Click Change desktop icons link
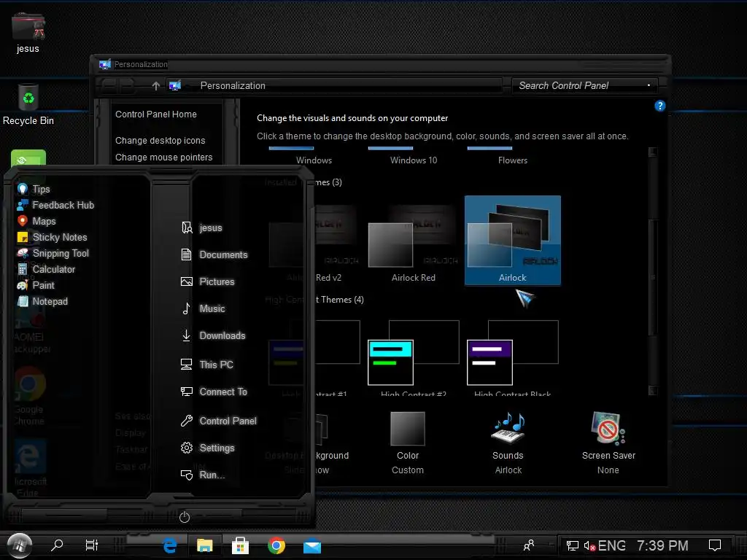This screenshot has width=747, height=560. tap(160, 141)
